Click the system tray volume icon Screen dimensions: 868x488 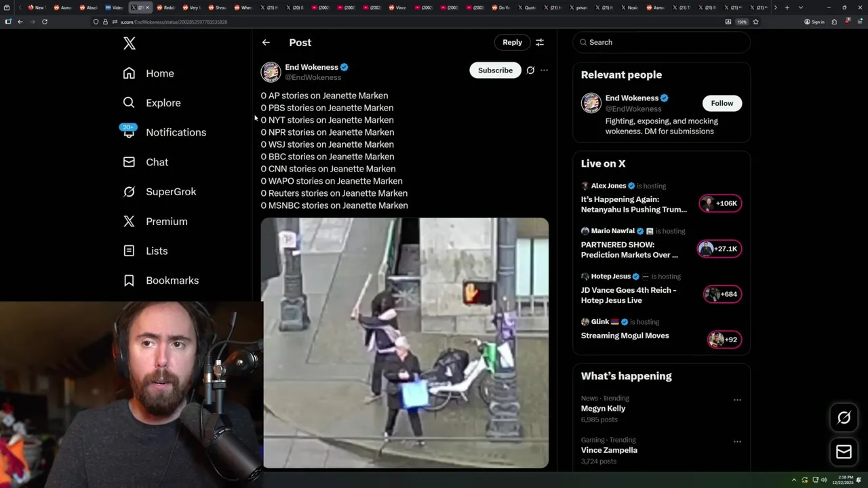tap(825, 480)
